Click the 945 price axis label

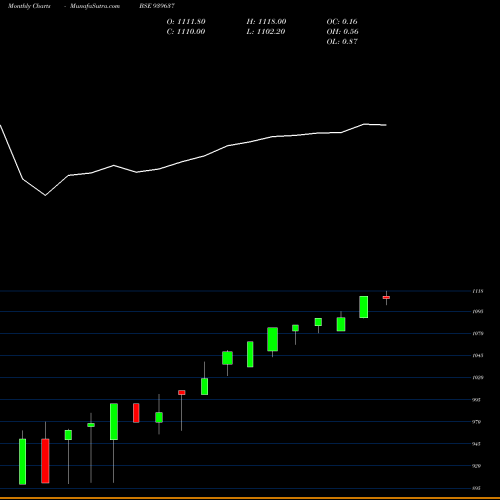(477, 444)
